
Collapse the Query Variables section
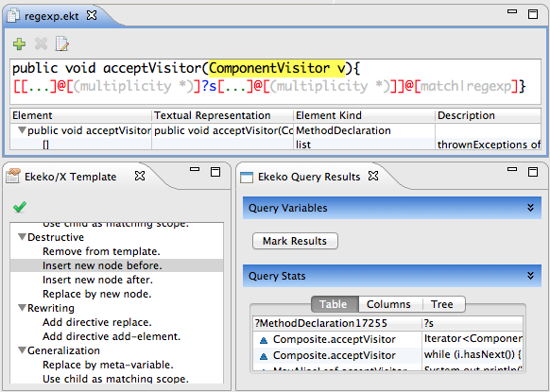[530, 208]
